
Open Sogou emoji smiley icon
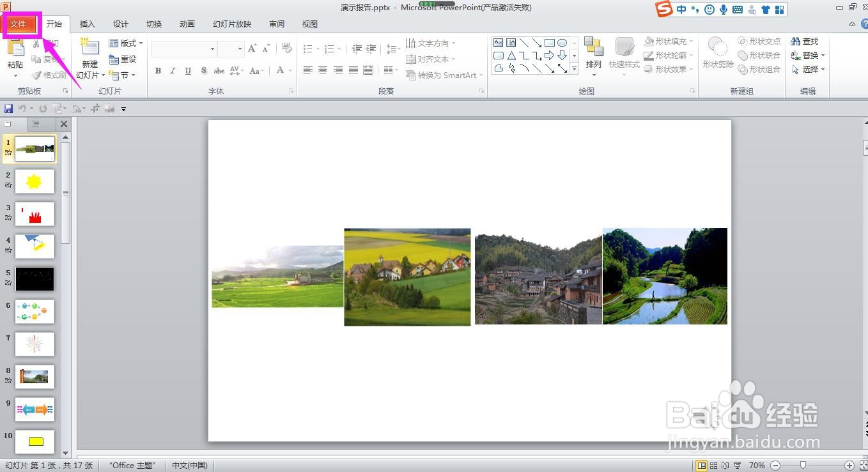click(x=709, y=10)
